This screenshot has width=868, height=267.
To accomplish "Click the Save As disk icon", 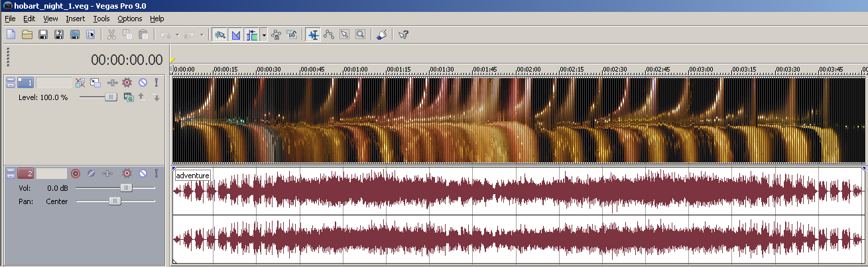I will coord(59,34).
